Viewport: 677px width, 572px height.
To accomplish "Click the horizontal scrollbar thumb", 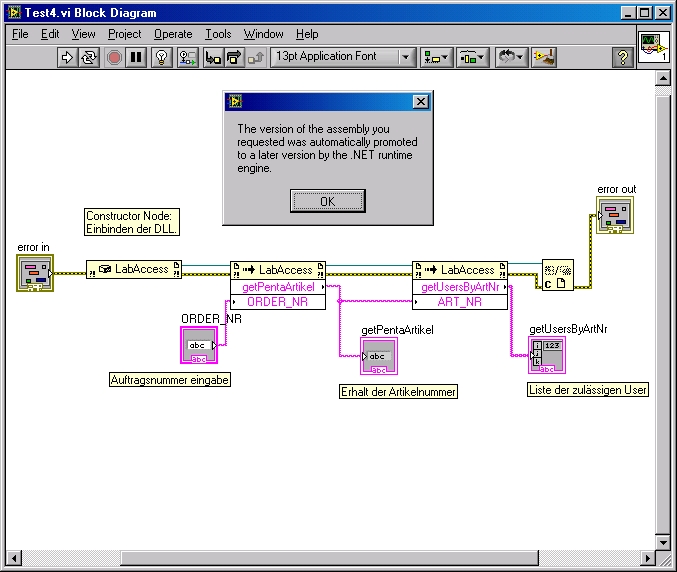I will [329, 558].
